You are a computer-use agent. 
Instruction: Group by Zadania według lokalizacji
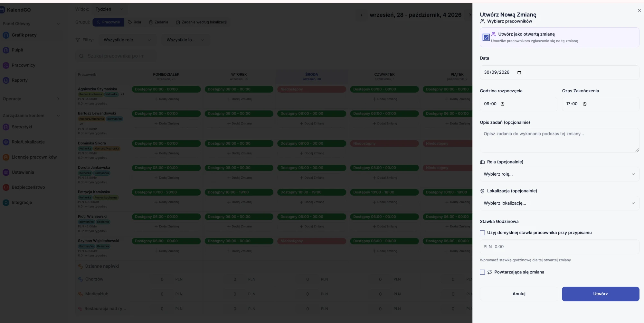[x=201, y=22]
